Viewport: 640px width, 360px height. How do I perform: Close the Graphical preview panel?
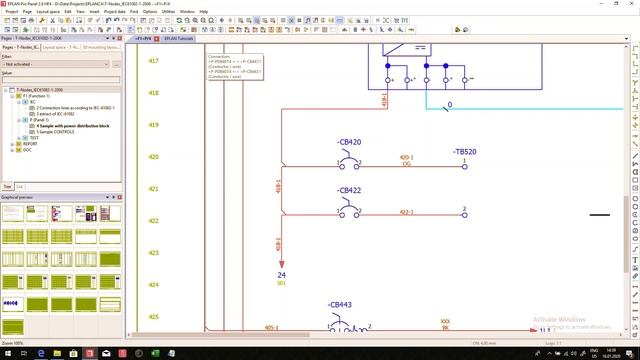[120, 197]
